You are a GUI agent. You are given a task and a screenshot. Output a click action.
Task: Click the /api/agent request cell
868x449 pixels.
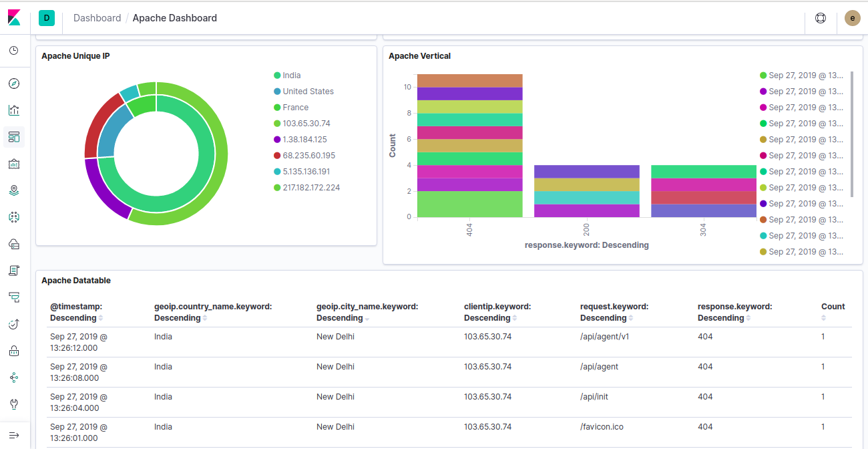pos(599,367)
